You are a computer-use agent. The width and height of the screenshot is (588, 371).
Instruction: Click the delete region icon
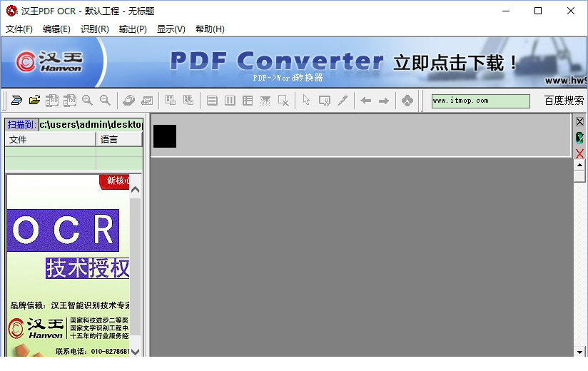click(x=283, y=101)
